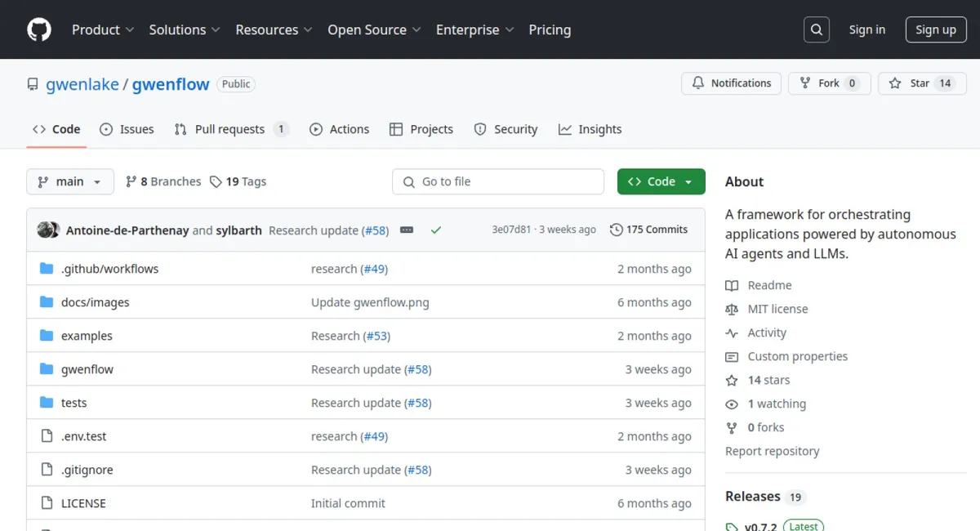This screenshot has height=531, width=980.
Task: Open the 14 stars link
Action: [768, 380]
